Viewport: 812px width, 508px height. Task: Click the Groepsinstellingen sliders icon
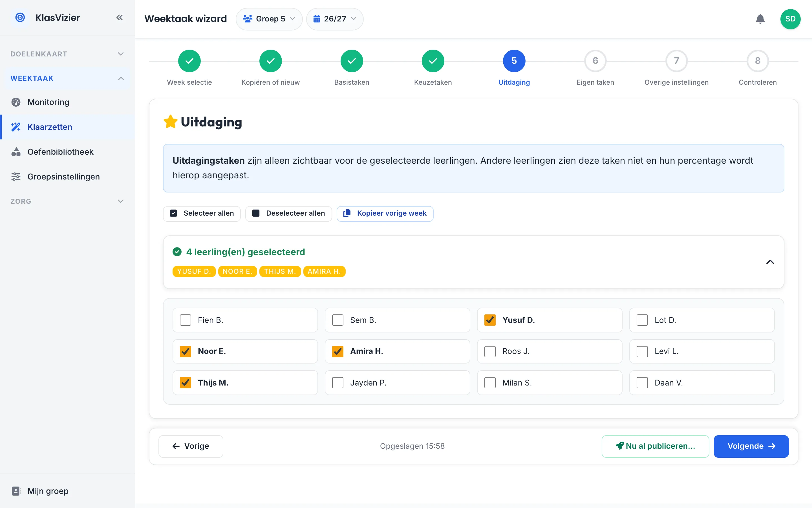16,177
